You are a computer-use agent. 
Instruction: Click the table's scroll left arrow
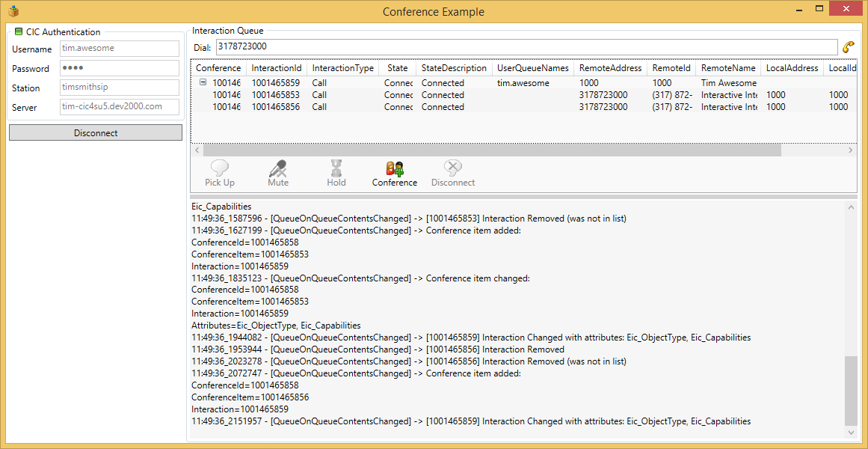pos(196,150)
